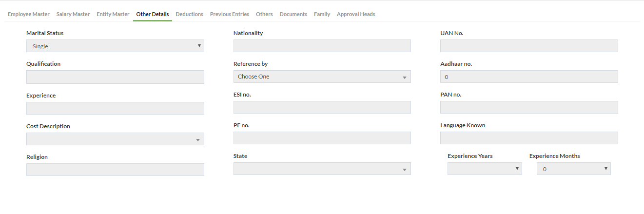Open the Experience Months dropdown

(x=574, y=169)
